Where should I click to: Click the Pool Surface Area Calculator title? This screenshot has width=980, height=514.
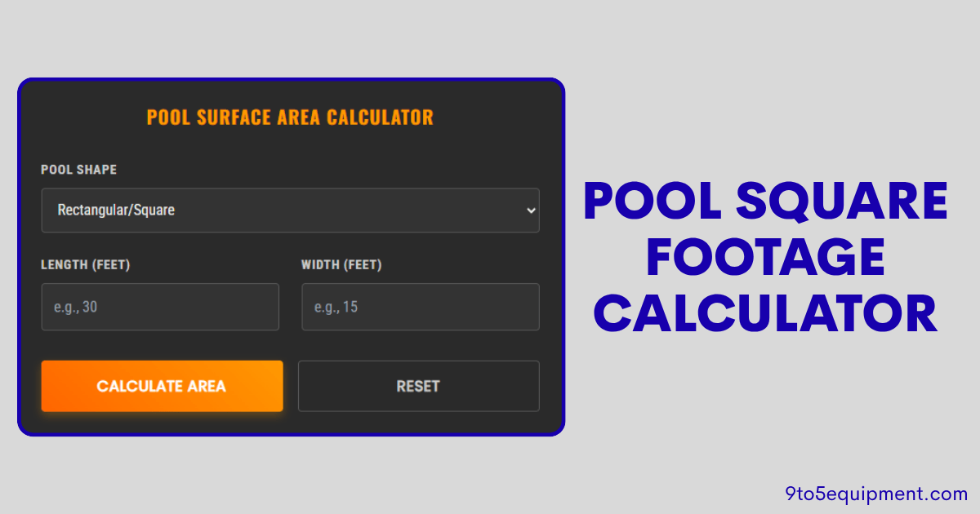(290, 117)
